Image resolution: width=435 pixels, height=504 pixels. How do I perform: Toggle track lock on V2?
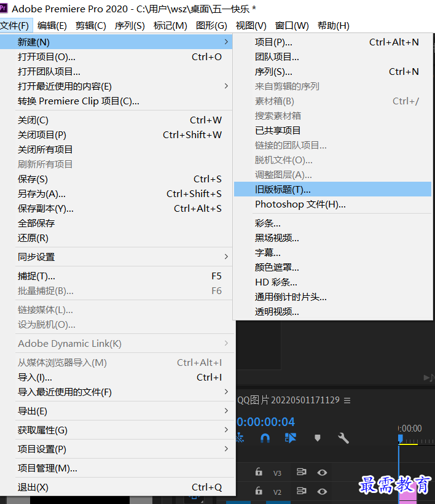tap(259, 491)
